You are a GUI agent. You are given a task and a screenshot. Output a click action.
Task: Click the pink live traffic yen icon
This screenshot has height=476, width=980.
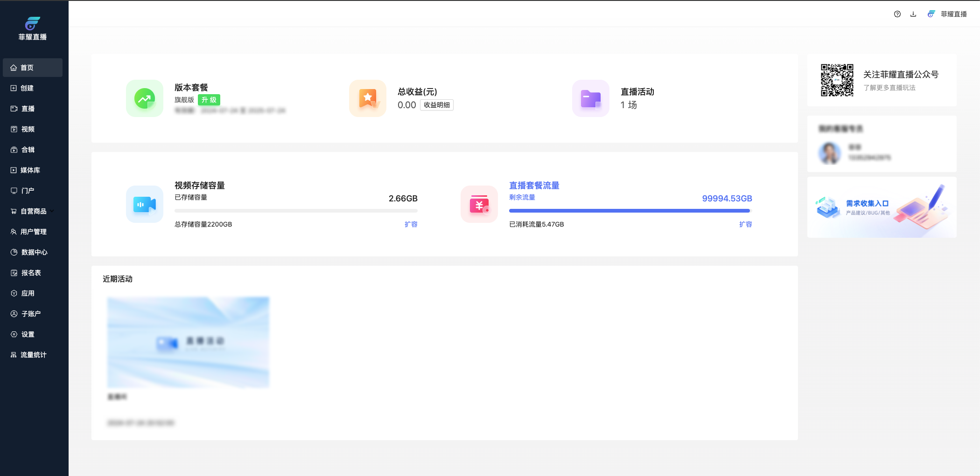479,204
